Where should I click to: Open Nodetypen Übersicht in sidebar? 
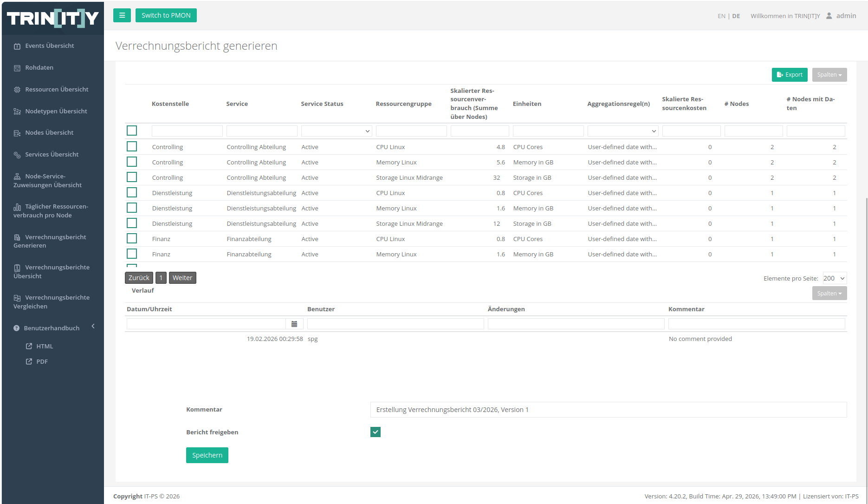(56, 111)
